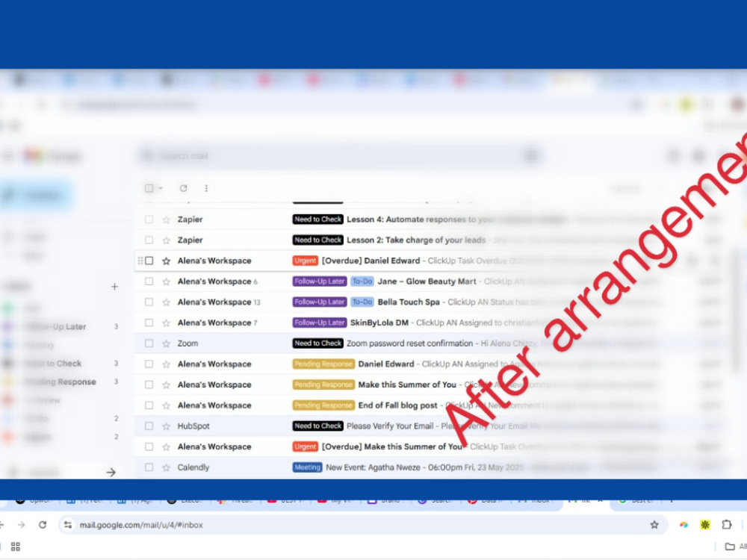Click Urgent tag on Overdue Make this Summer email
This screenshot has width=747, height=560.
point(306,447)
